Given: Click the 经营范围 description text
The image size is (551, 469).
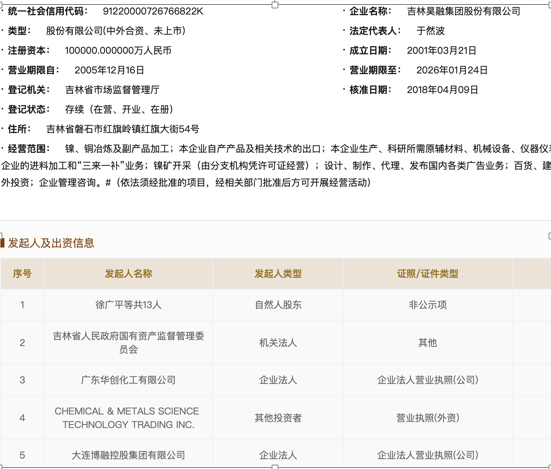Looking at the screenshot, I should [276, 166].
